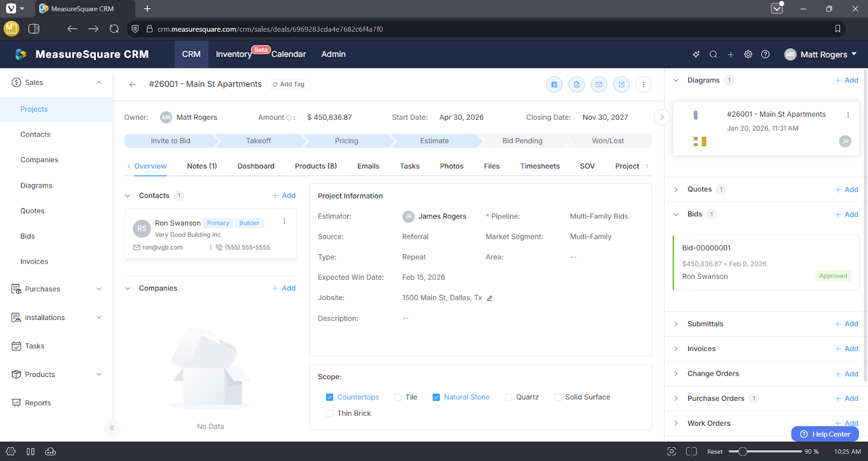Screen dimensions: 868x461
Task: Open the three-dot more options menu in header
Action: [x=643, y=85]
